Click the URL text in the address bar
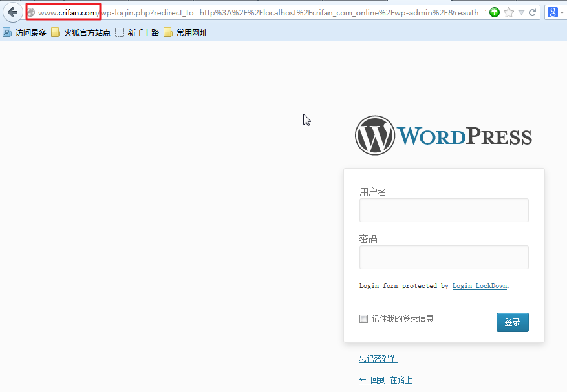The image size is (567, 392). [x=261, y=13]
